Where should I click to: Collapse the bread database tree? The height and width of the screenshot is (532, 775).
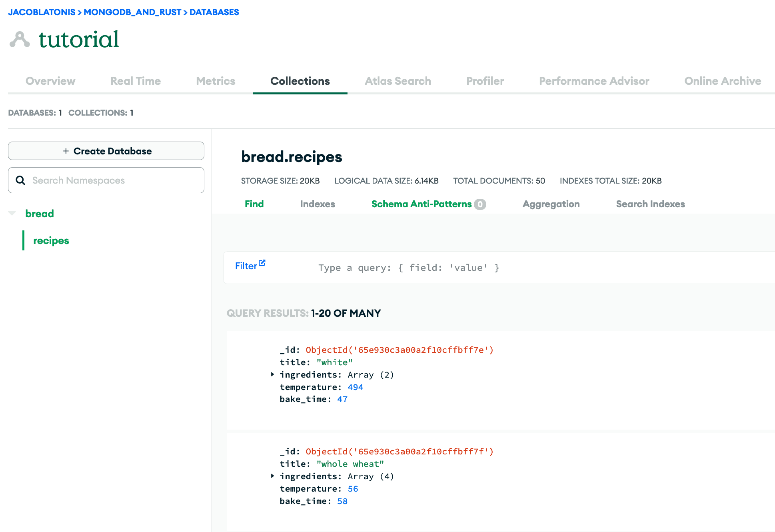(x=12, y=214)
